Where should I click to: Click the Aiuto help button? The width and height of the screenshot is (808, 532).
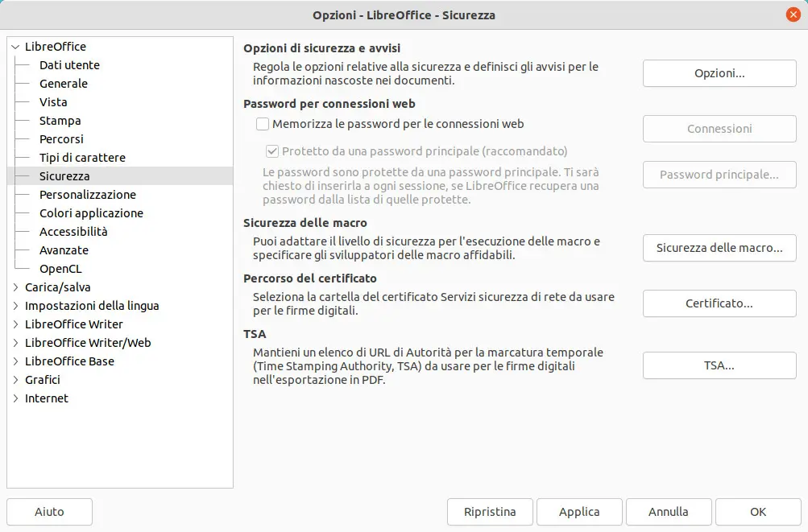click(49, 512)
